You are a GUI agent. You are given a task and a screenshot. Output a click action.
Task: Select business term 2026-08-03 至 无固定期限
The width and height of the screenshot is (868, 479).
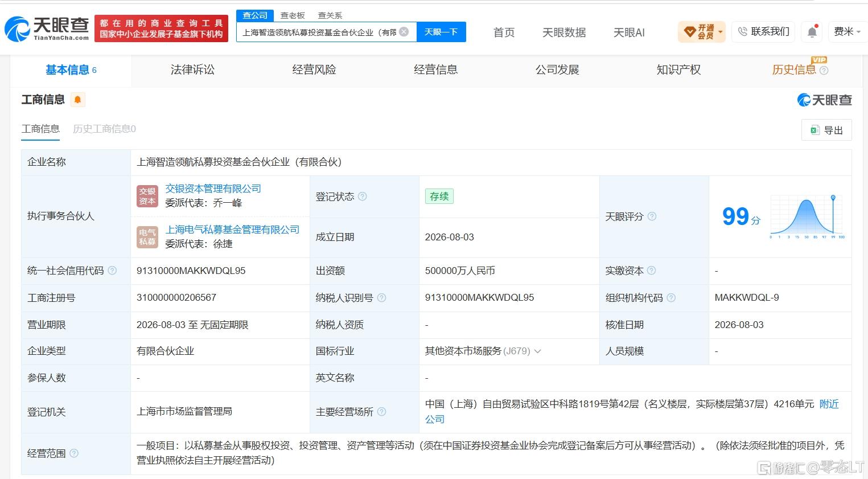pos(192,325)
